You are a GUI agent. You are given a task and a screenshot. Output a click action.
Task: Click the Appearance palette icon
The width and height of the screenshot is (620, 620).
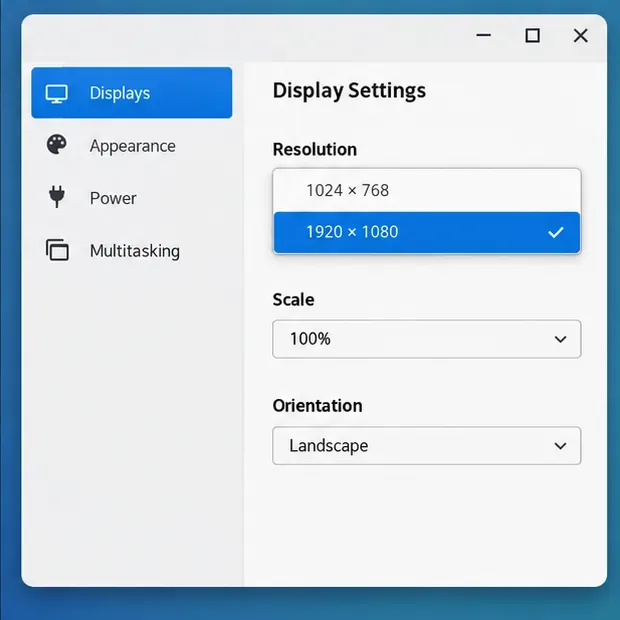click(57, 145)
